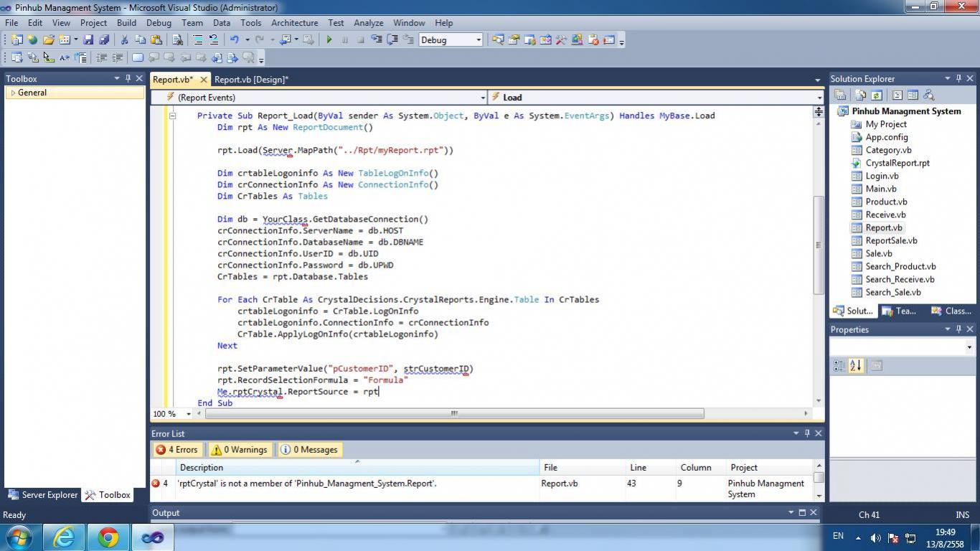980x551 pixels.
Task: Click Show All Files in Solution Explorer
Action: pyautogui.click(x=860, y=95)
